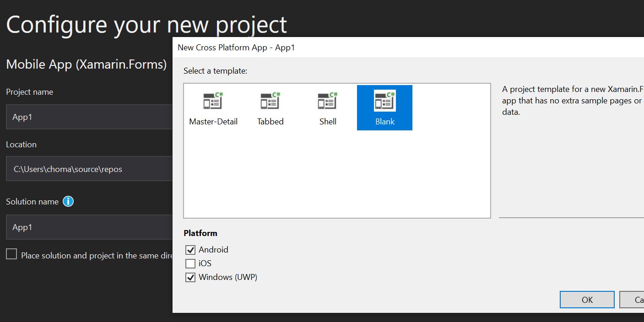644x322 pixels.
Task: Click the 'Select a template:' label
Action: tap(216, 71)
